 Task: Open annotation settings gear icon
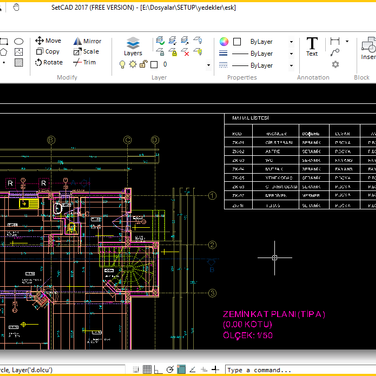(335, 64)
